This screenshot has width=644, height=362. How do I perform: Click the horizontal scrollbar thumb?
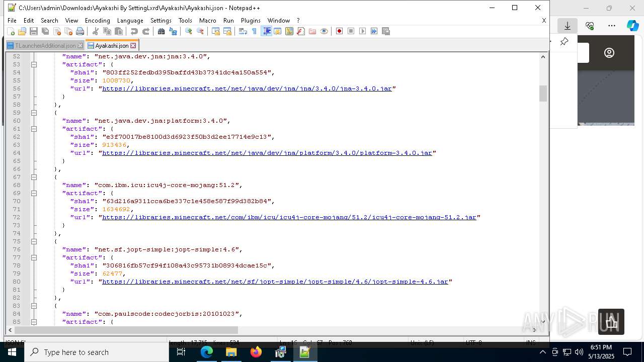coord(126,330)
